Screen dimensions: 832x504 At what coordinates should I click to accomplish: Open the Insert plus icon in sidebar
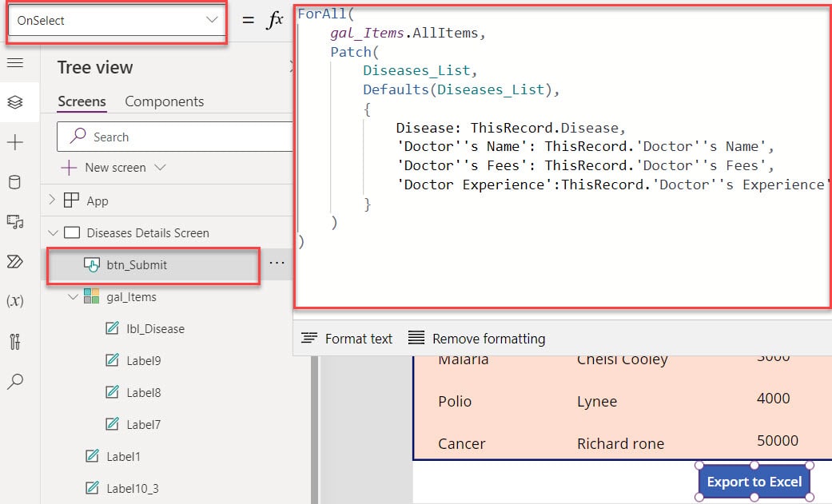pos(15,142)
